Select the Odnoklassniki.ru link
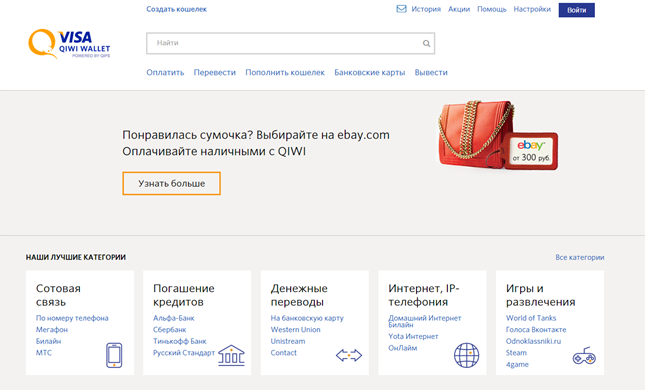This screenshot has width=645, height=390. tap(534, 341)
